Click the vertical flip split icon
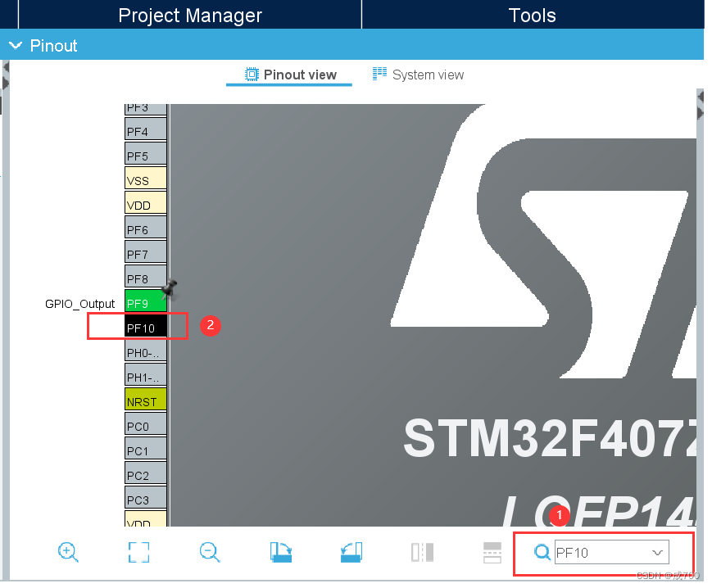This screenshot has width=712, height=588. (x=422, y=552)
